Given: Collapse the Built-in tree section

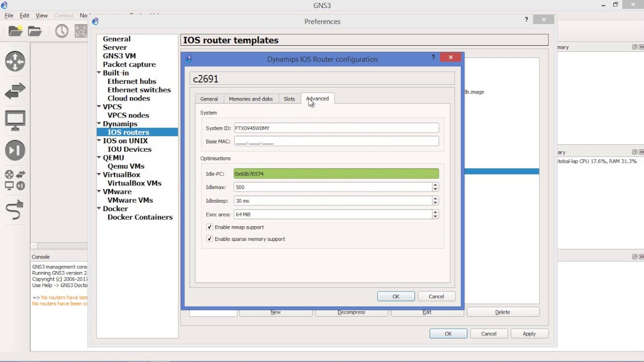Looking at the screenshot, I should [x=99, y=73].
